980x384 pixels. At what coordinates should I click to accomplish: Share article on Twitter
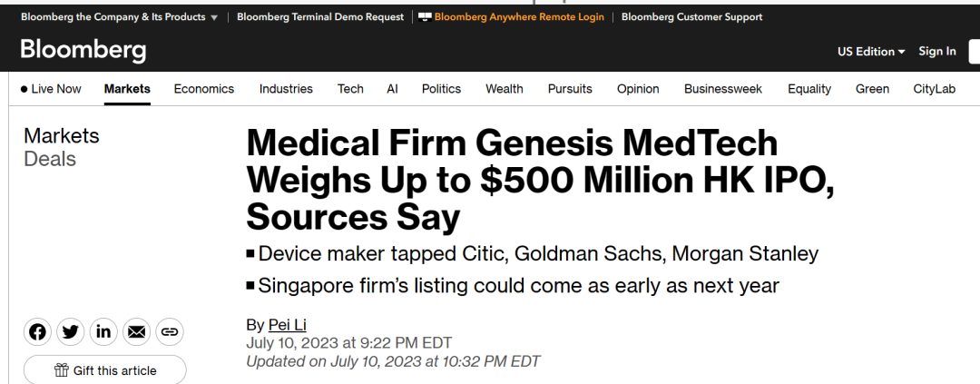click(x=71, y=332)
